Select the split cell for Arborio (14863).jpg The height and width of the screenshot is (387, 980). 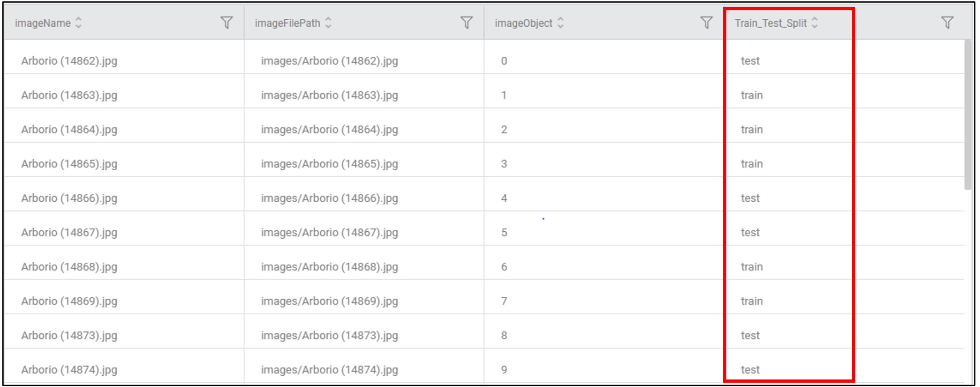(752, 95)
